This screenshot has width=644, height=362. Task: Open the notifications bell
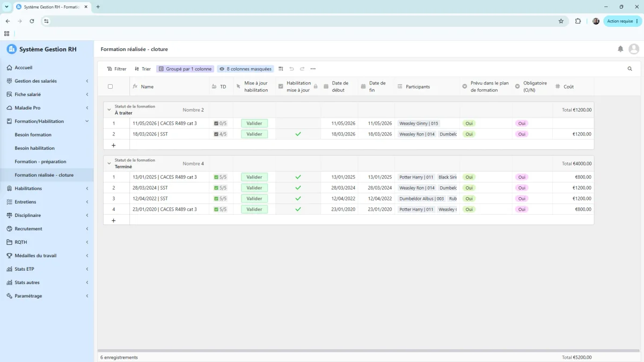(620, 49)
